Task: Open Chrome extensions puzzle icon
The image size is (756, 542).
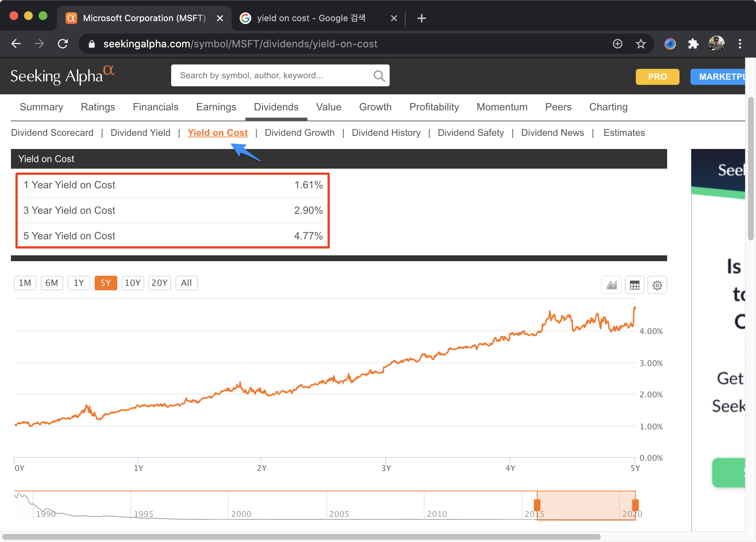Action: tap(693, 44)
